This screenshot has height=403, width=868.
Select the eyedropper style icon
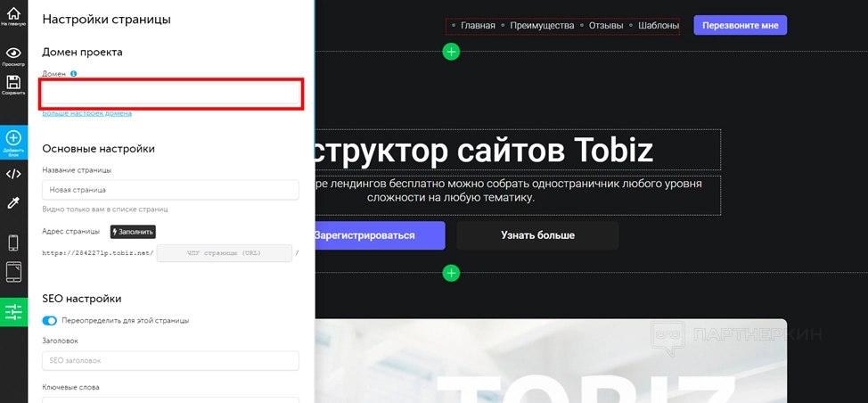(13, 202)
